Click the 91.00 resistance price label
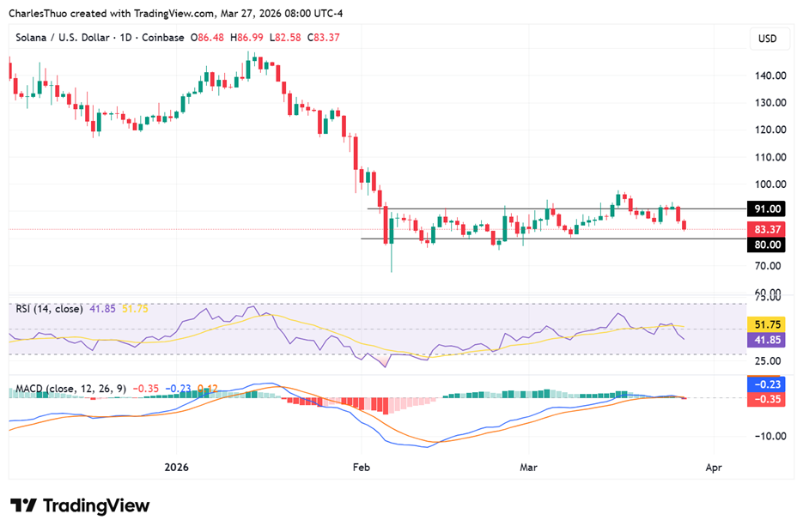The height and width of the screenshot is (532, 803). click(x=767, y=209)
